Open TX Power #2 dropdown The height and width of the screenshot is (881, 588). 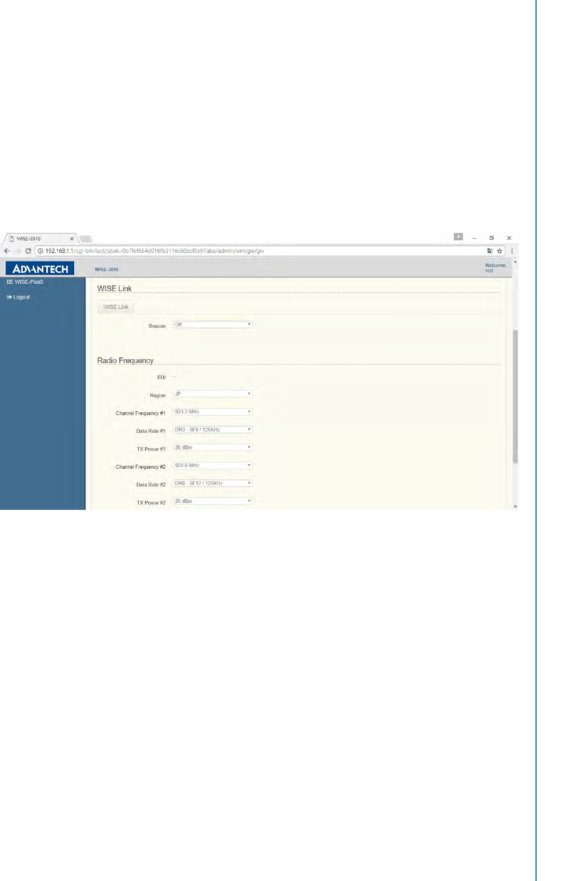(212, 501)
